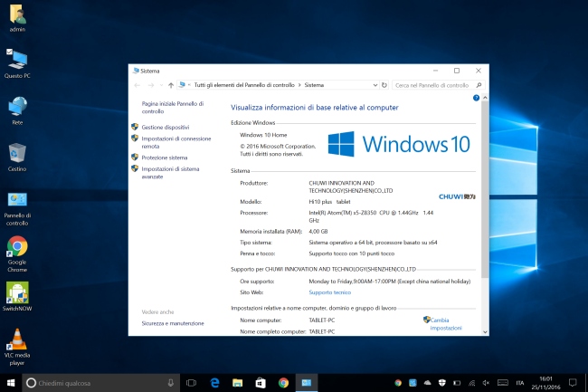Click the Tutti gli elementi breadcrumb
Screen dimensions: 588x392
click(244, 85)
